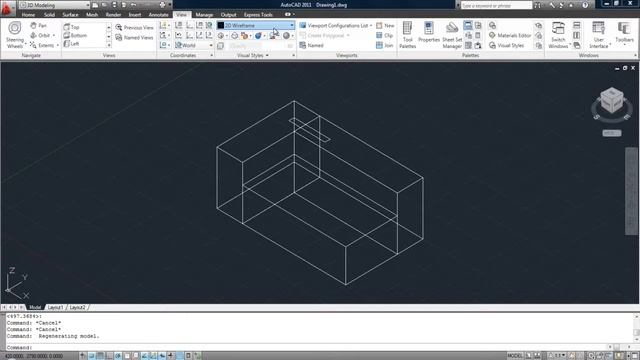Click the Toolbars icon
Viewport: 640px width, 360px height.
click(624, 32)
